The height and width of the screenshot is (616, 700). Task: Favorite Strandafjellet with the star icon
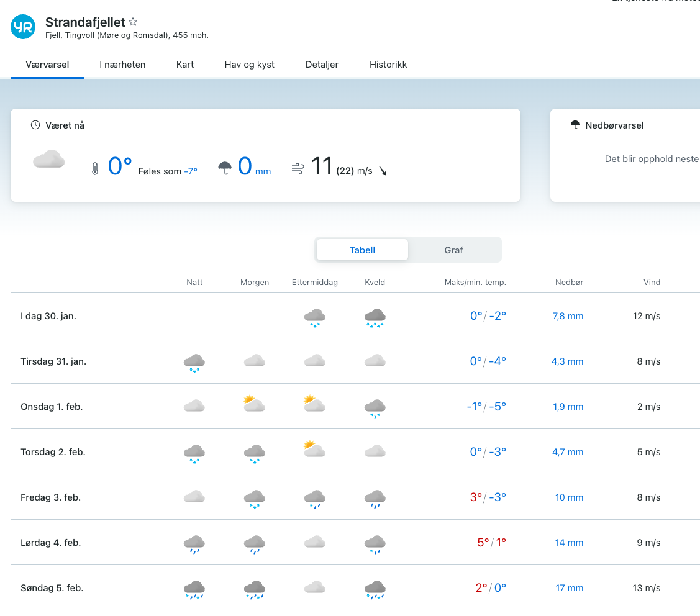pyautogui.click(x=133, y=22)
